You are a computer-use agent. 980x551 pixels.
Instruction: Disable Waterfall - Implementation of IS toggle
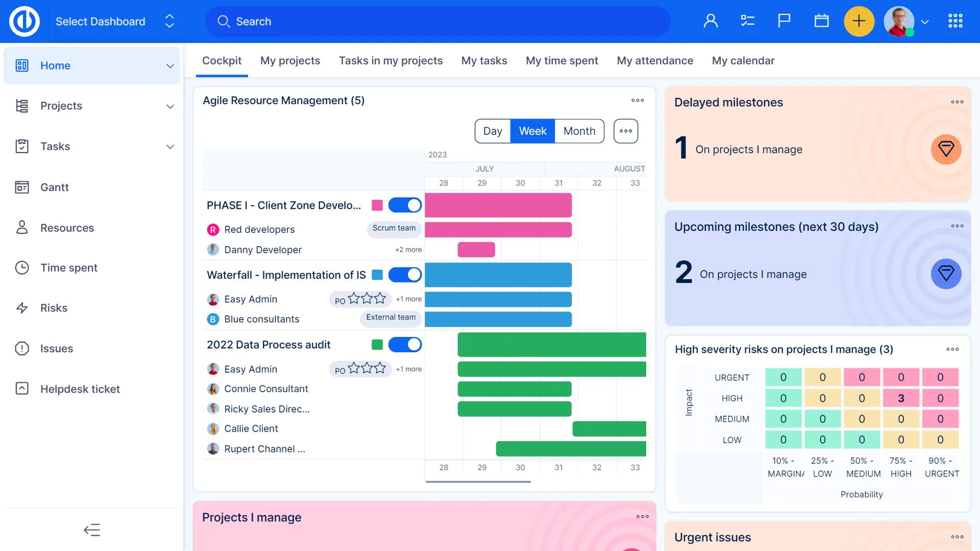click(405, 275)
